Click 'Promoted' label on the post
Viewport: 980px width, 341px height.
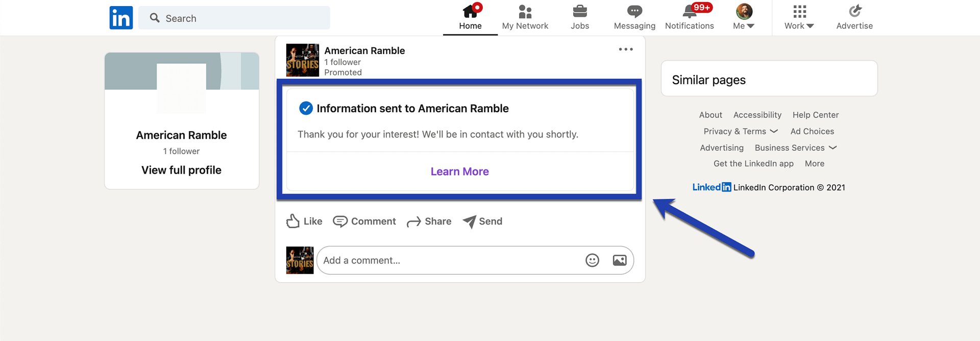(x=343, y=72)
